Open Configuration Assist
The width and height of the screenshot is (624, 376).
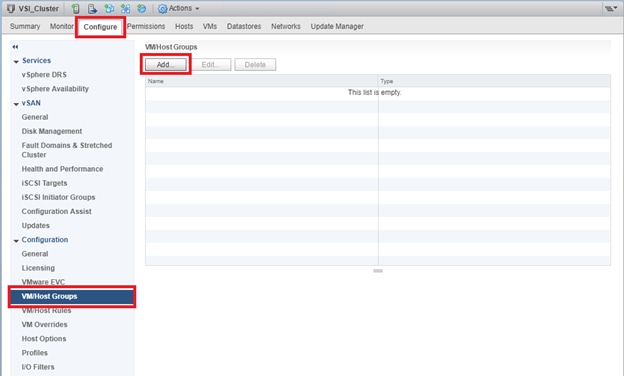(x=57, y=211)
